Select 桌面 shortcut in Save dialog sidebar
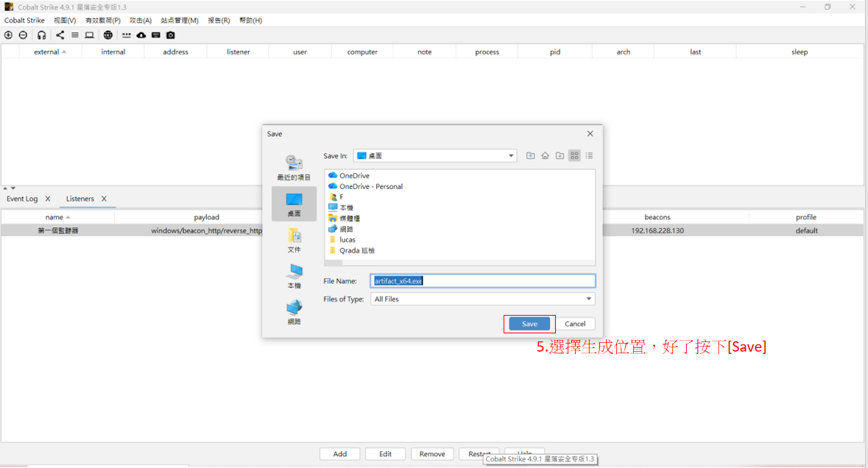Image resolution: width=868 pixels, height=468 pixels. (294, 204)
